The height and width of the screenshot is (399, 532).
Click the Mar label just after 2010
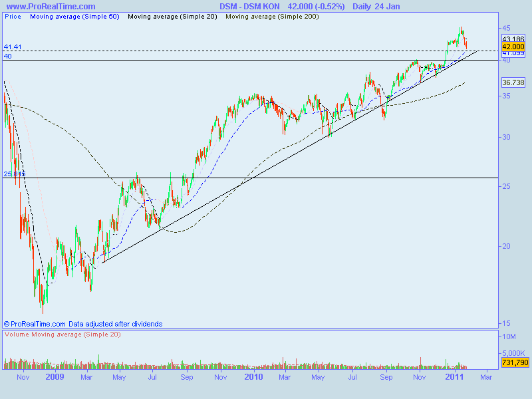(285, 377)
